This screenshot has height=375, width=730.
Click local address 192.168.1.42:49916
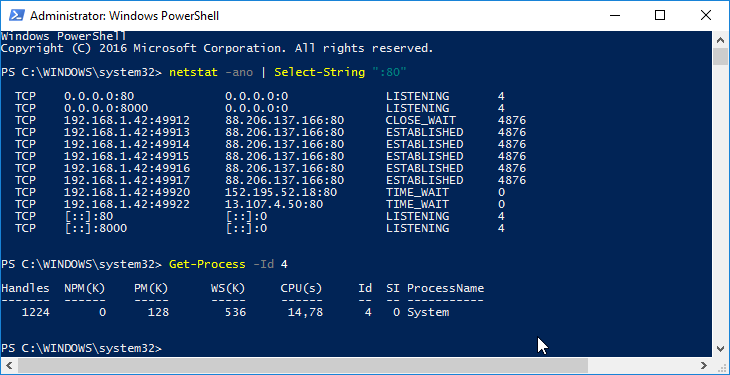(x=127, y=168)
